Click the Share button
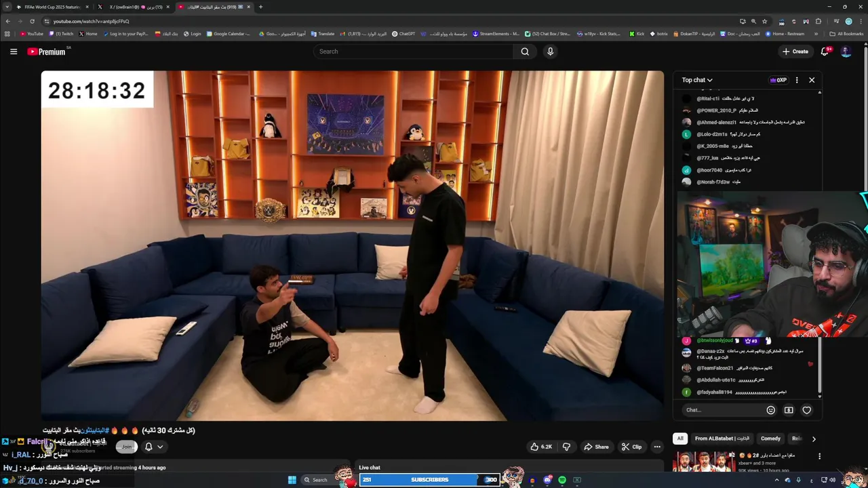The image size is (868, 488). pos(596,447)
